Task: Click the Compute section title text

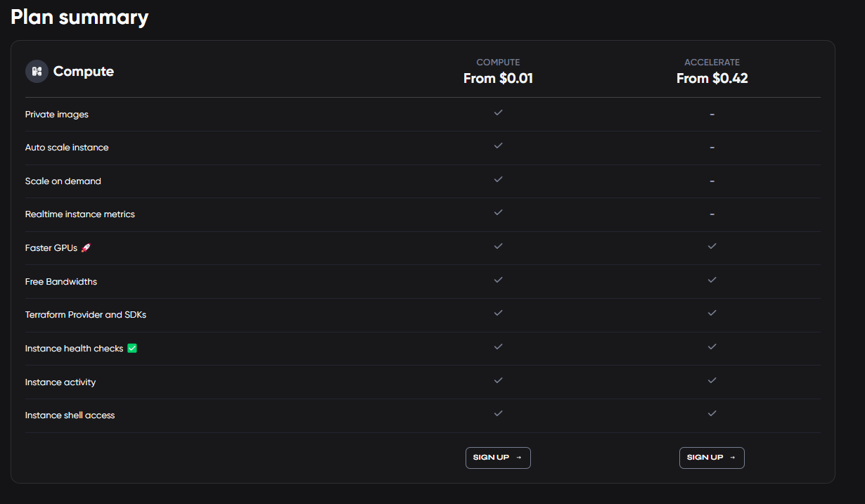Action: 84,71
